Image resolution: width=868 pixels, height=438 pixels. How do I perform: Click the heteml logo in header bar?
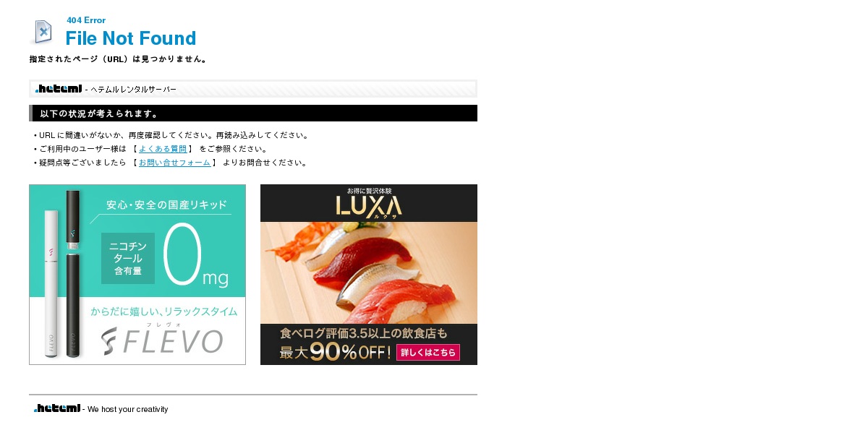[x=59, y=89]
